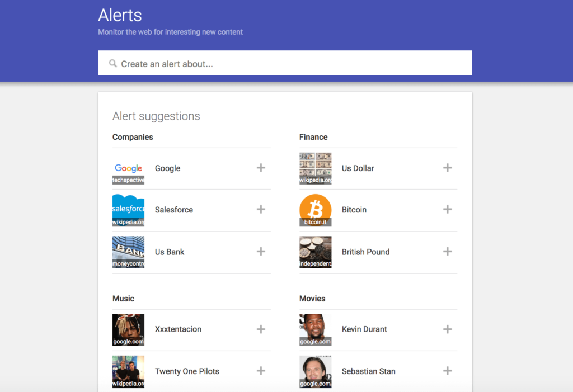Select the 'Sebastian Stan' suggestion text

tap(368, 371)
